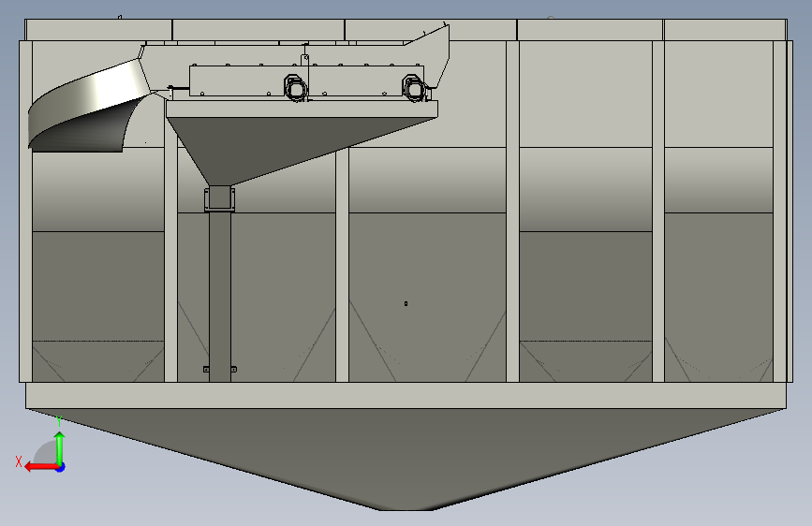Select the feeder support tray plate above the funnel

click(302, 109)
